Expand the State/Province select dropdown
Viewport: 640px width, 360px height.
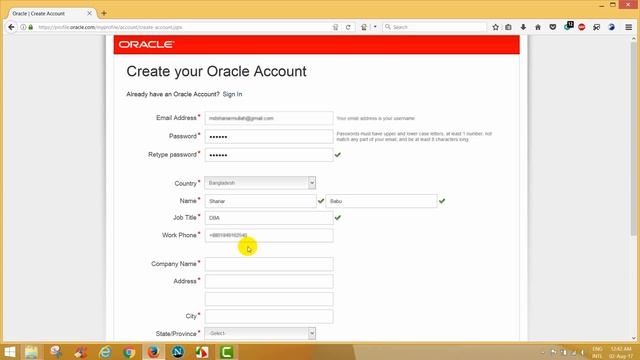260,333
